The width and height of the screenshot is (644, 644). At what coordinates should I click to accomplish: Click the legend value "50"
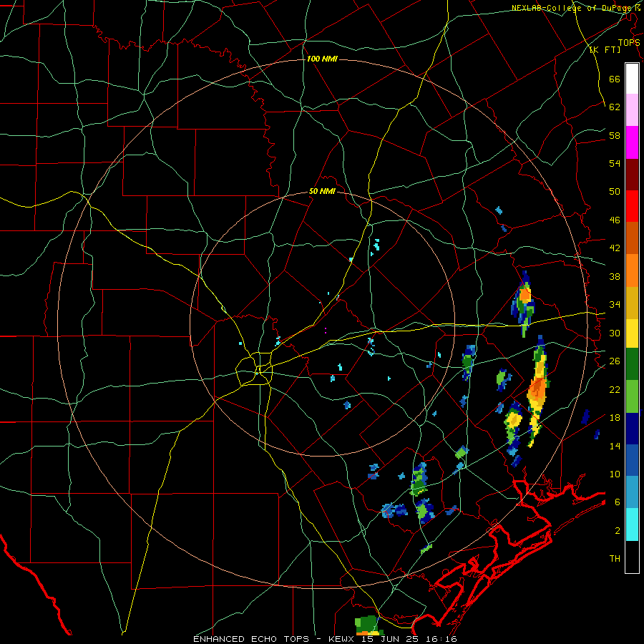[615, 191]
